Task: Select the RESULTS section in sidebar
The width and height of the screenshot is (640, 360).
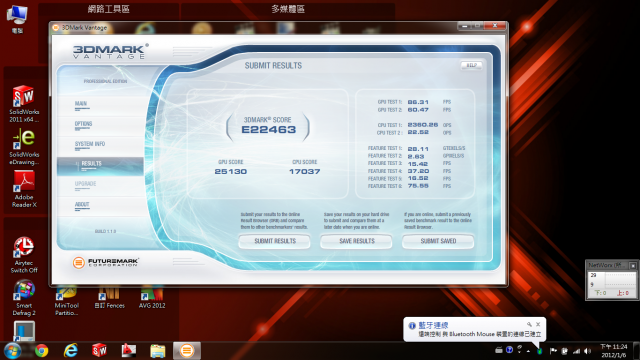Action: pos(100,166)
